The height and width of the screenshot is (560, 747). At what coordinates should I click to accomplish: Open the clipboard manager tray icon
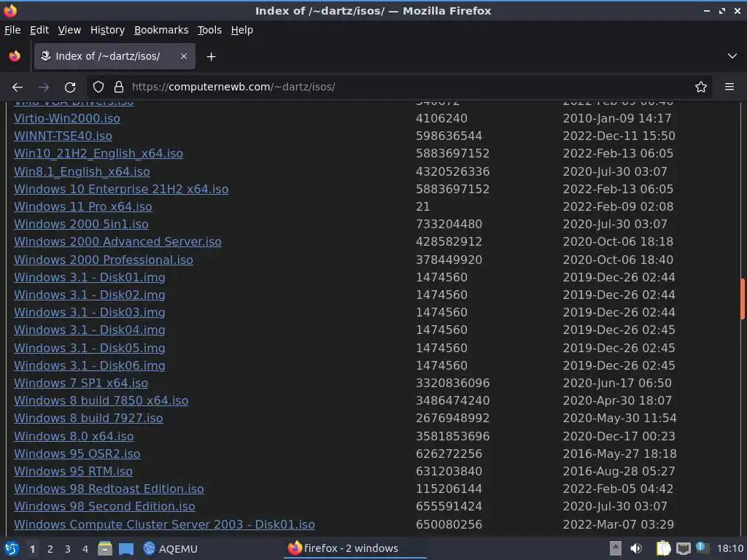663,548
